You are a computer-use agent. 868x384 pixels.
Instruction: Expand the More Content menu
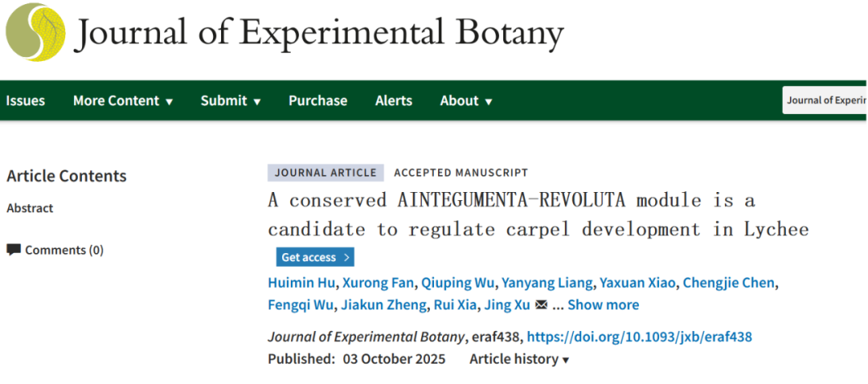[123, 101]
